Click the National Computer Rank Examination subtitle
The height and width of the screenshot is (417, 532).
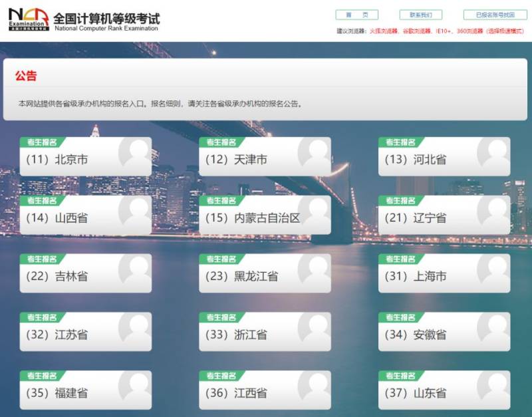tap(106, 29)
